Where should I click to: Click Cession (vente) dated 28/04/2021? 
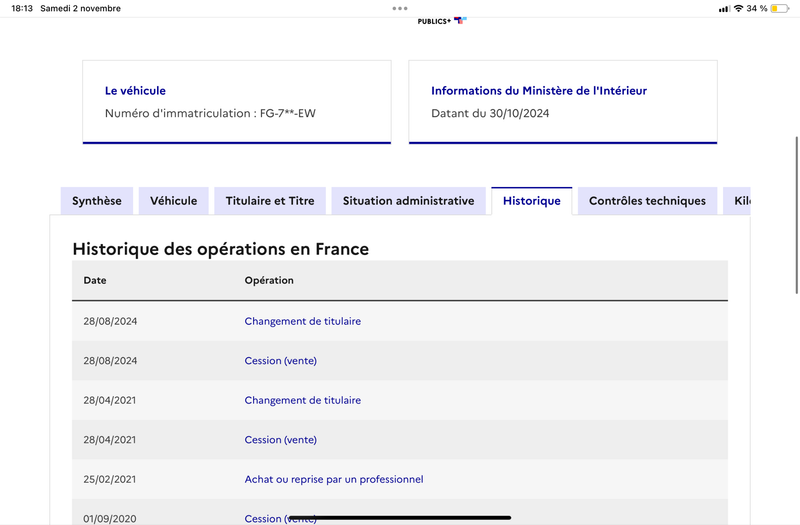(281, 440)
